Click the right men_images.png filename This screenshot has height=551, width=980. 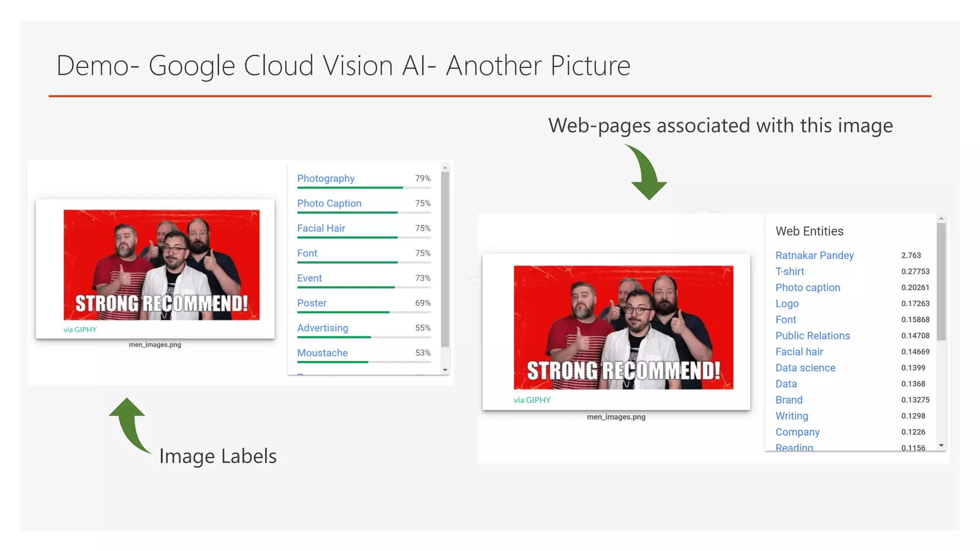coord(616,417)
